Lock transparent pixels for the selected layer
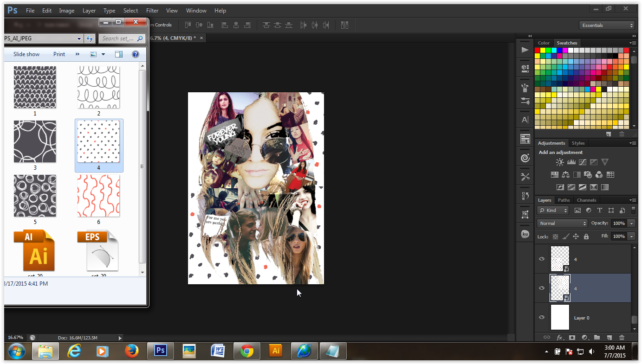This screenshot has height=364, width=642. coord(555,236)
